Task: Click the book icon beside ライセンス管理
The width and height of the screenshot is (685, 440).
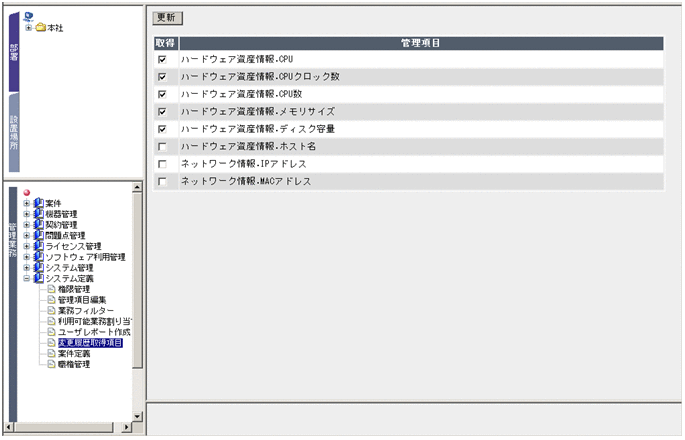Action: [38, 246]
